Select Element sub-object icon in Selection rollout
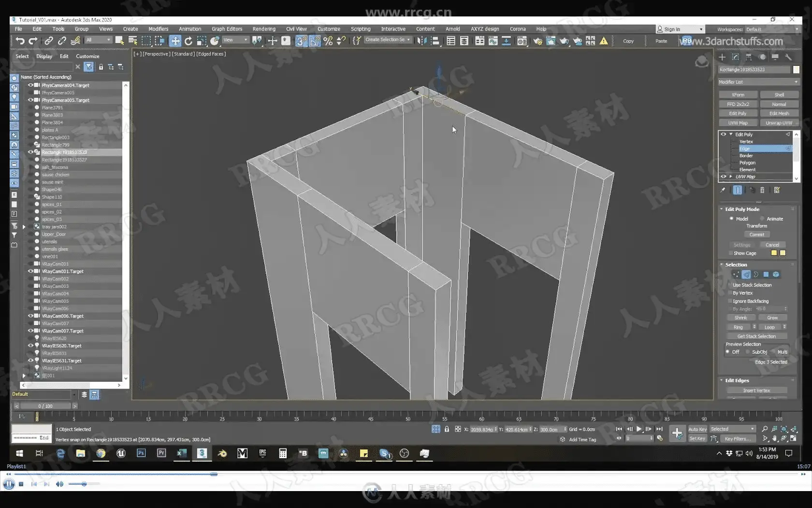Viewport: 812px width, 508px height. click(776, 274)
